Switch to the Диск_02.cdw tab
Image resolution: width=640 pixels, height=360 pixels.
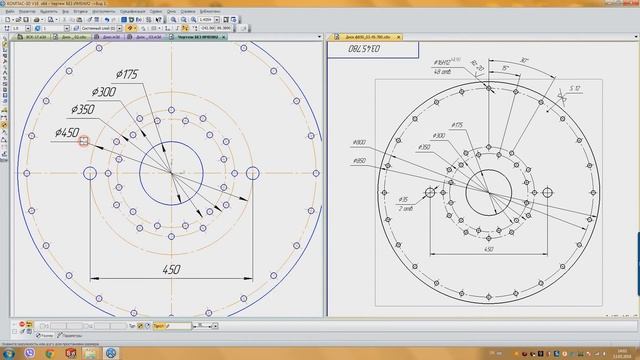[x=71, y=37]
